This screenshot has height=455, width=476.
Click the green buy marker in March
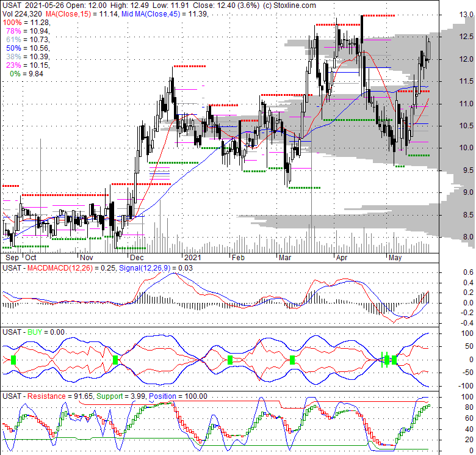point(292,360)
